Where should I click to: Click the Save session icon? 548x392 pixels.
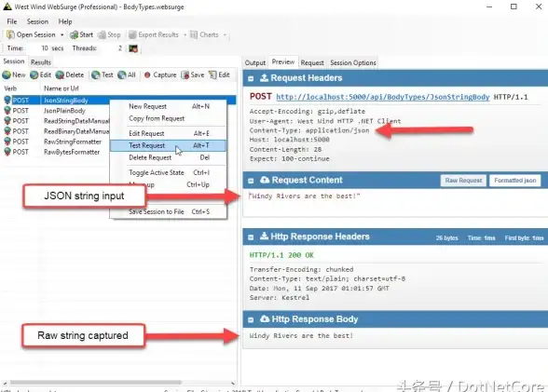tap(185, 74)
